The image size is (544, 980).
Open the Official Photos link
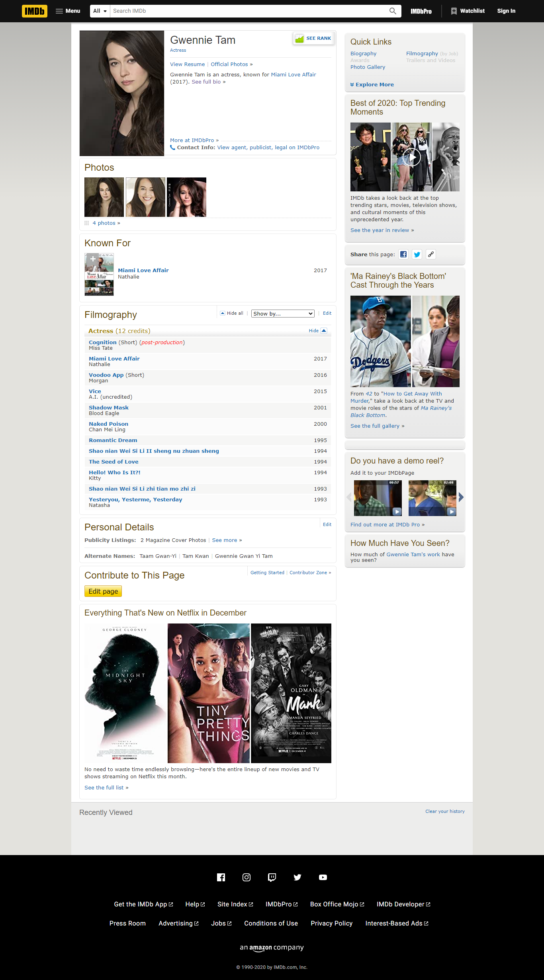[x=229, y=64]
